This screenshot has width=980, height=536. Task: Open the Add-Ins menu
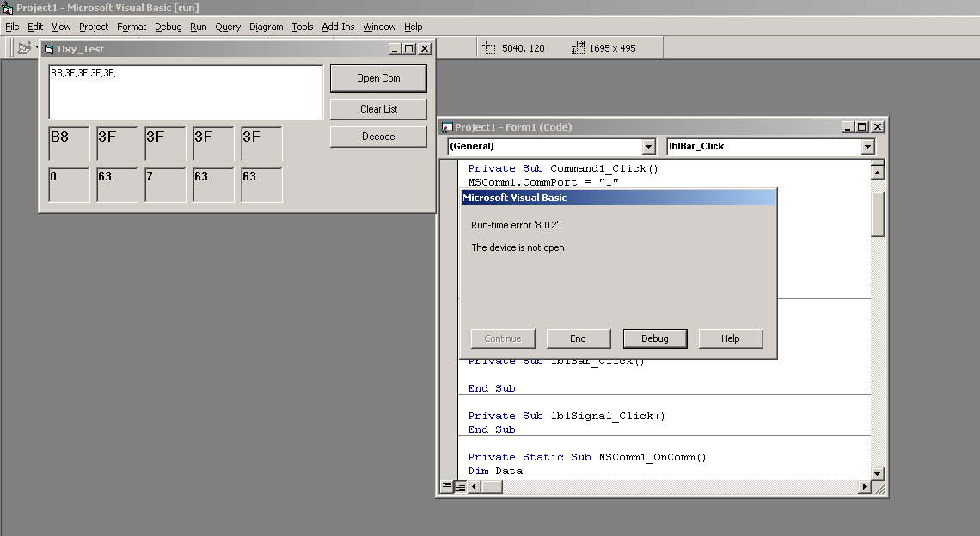(338, 27)
